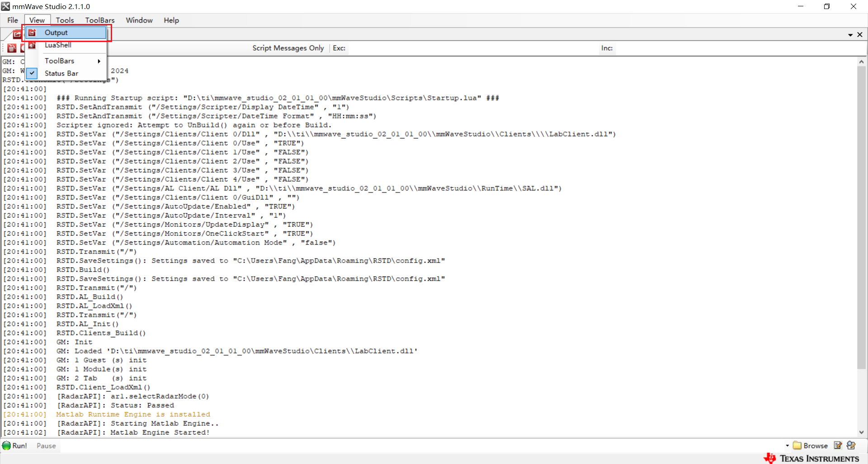Click the mmWave Studio title bar icon
868x464 pixels.
pyautogui.click(x=5, y=6)
